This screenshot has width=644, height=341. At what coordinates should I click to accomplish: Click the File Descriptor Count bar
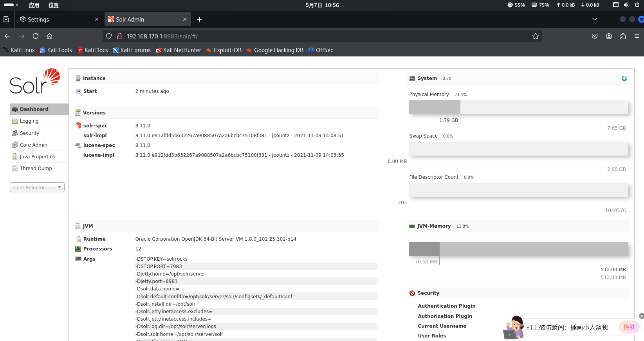click(519, 190)
